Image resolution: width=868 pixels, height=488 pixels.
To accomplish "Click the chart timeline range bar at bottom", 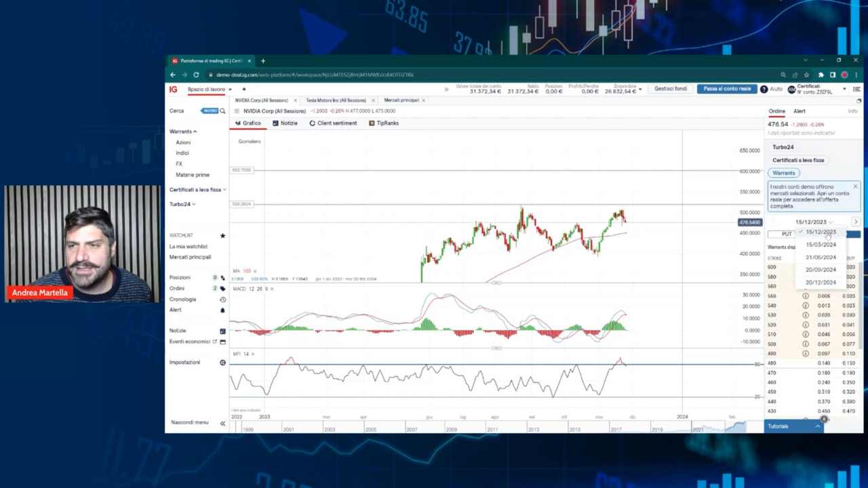I will [x=488, y=428].
